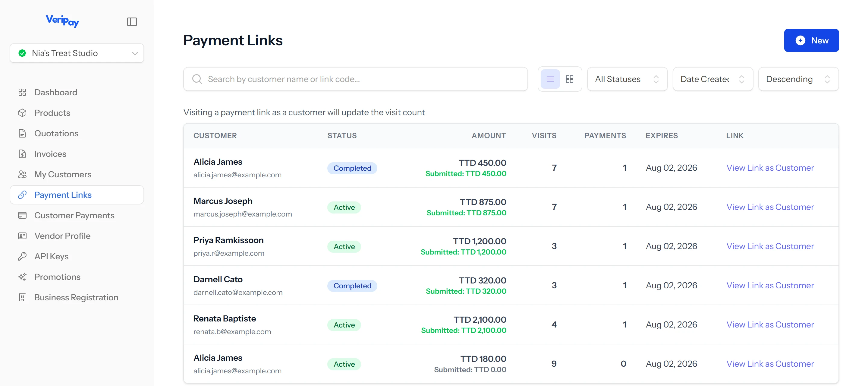The height and width of the screenshot is (386, 868).
Task: Click Submitted: TTD 0.00 text
Action: pos(470,370)
